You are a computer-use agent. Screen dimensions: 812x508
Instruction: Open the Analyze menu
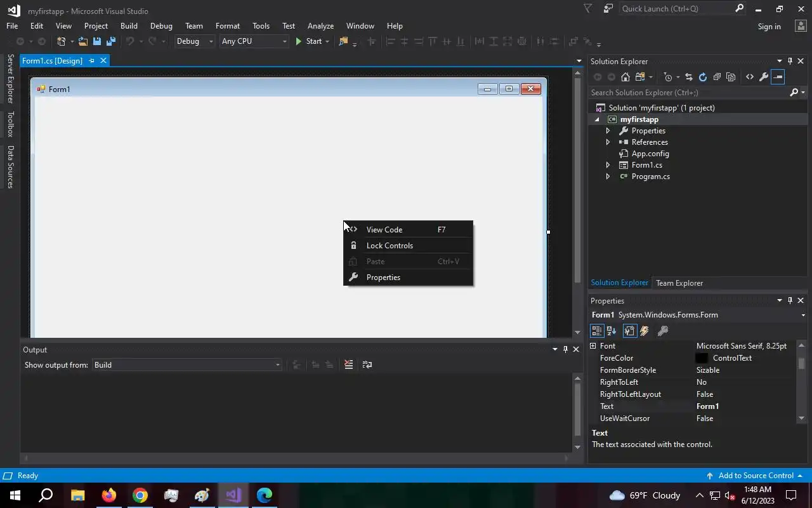click(320, 26)
